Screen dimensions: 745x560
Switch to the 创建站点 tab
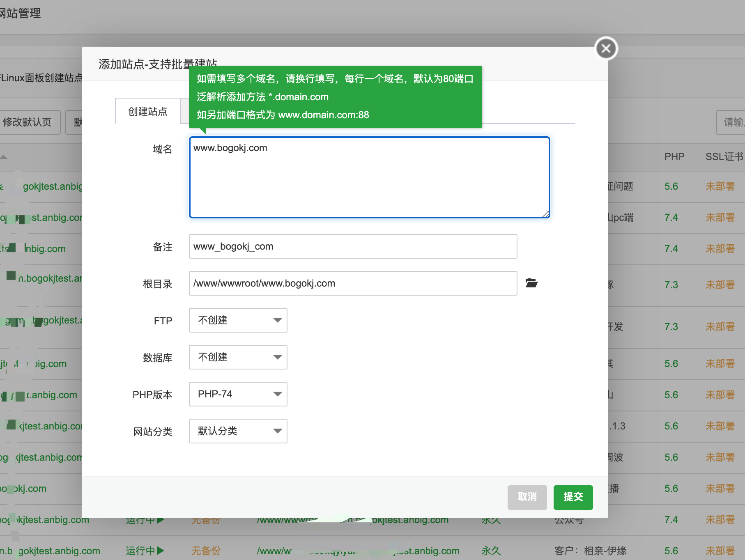pyautogui.click(x=147, y=112)
